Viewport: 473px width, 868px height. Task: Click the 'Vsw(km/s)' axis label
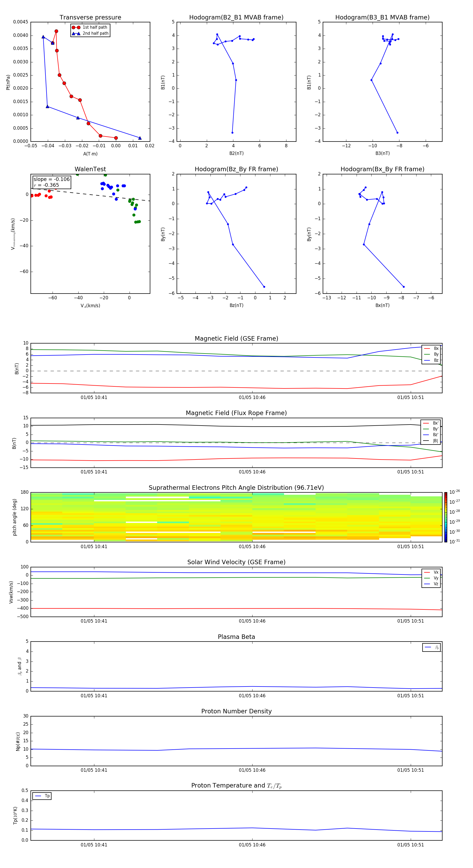(x=11, y=592)
